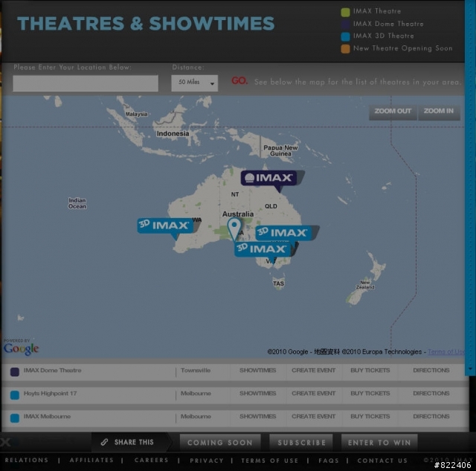
Task: Click Buy Tickets for IMAX Melbourne
Action: [x=370, y=416]
